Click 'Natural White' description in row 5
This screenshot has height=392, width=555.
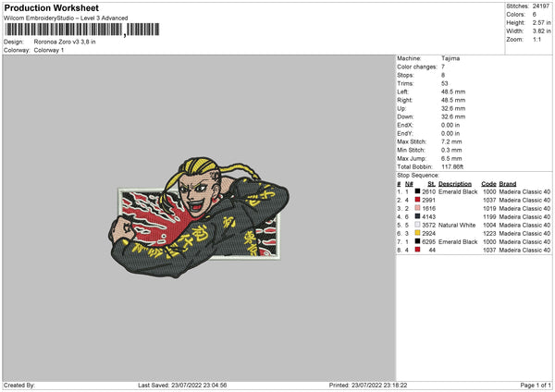[457, 225]
